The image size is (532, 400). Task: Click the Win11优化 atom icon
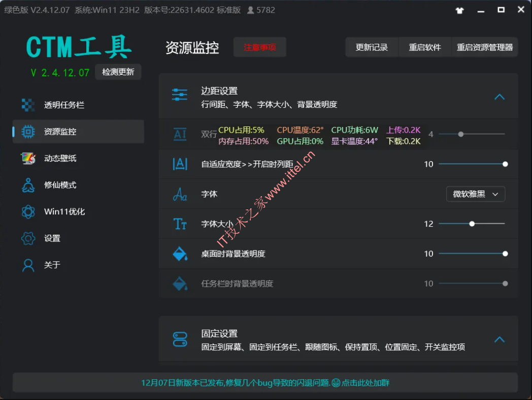28,212
